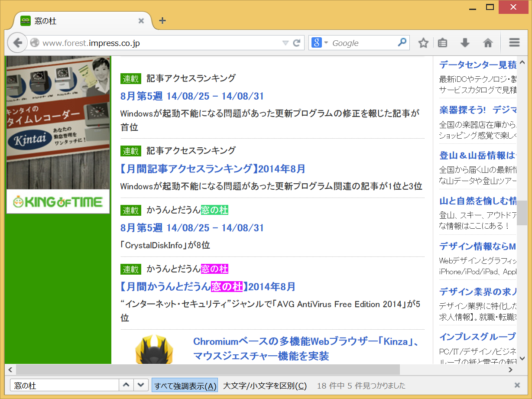Image resolution: width=532 pixels, height=399 pixels.
Task: Open the URL bar history dropdown
Action: pos(285,42)
